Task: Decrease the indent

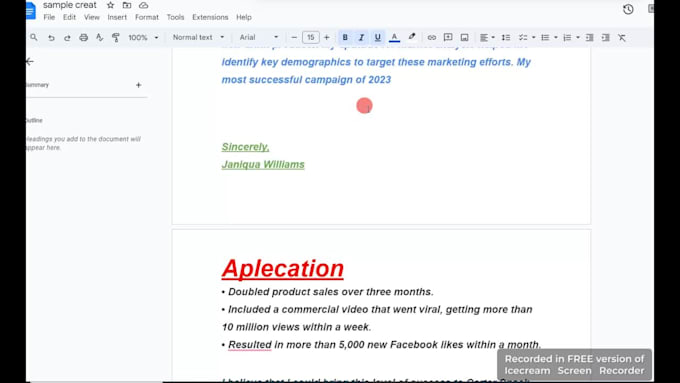Action: 589,37
